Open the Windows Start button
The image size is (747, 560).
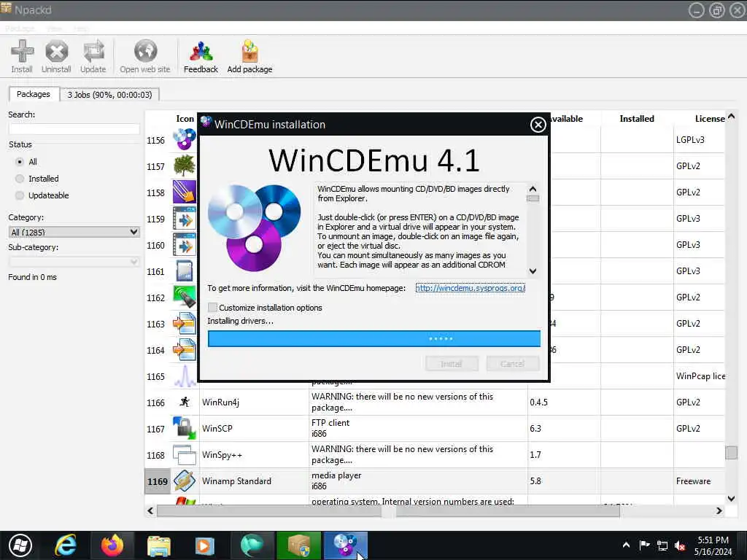point(20,545)
